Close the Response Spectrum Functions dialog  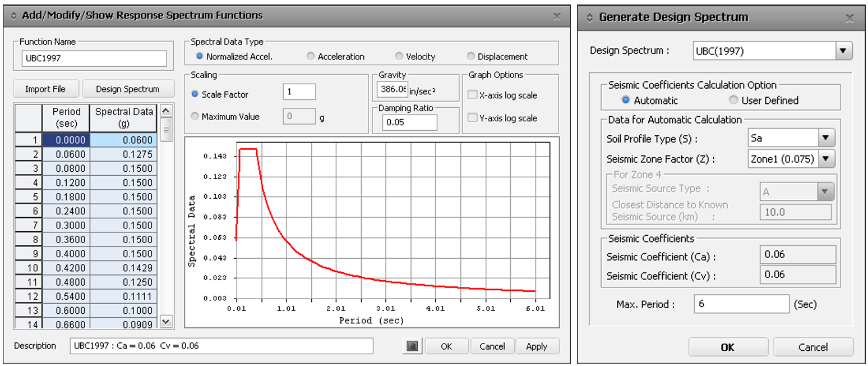557,17
